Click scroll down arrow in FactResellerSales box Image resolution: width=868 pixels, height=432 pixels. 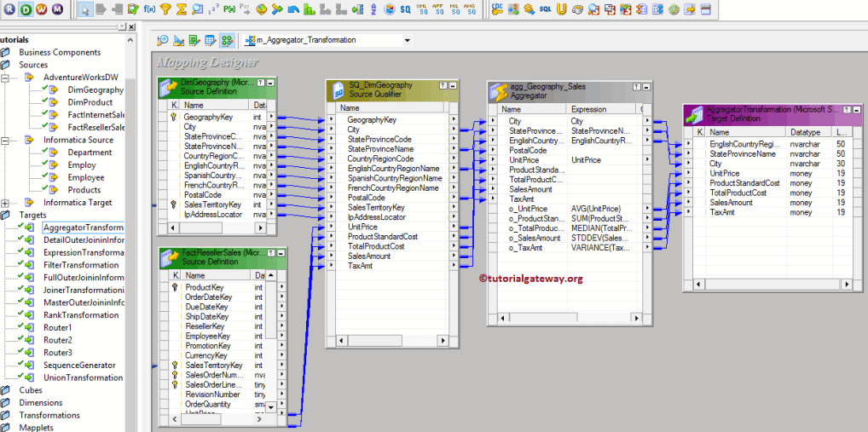tap(270, 406)
